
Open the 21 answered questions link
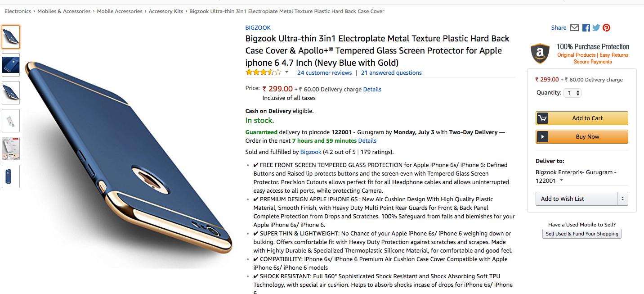click(391, 73)
